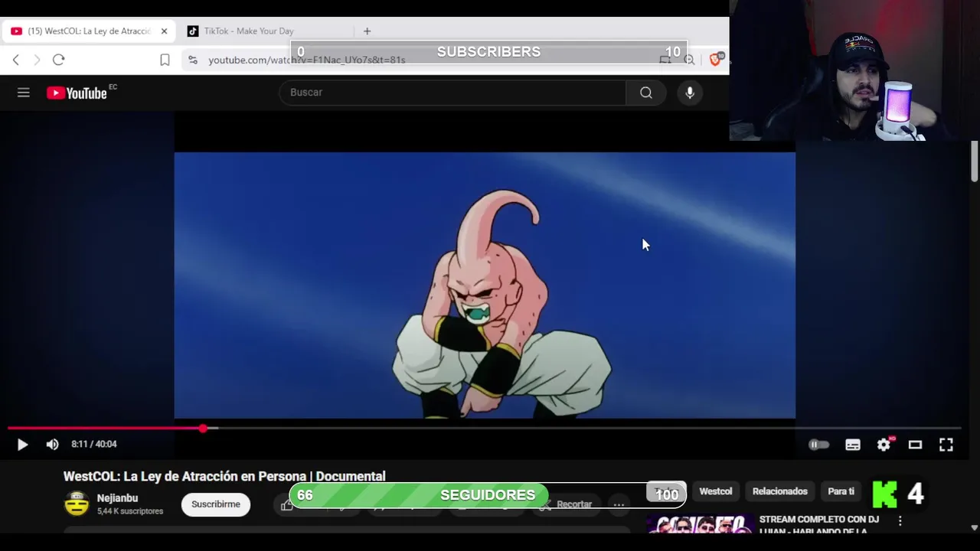
Task: Click the Buscar search field
Action: coord(453,93)
